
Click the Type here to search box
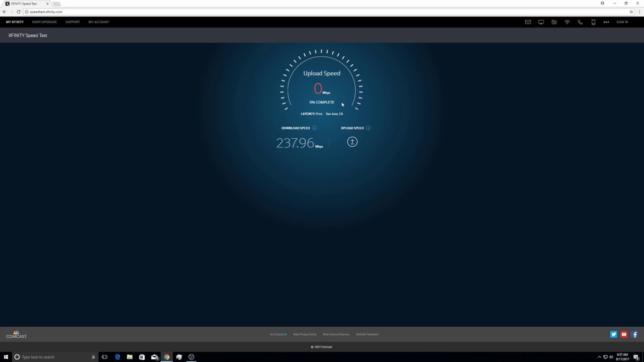click(x=55, y=357)
